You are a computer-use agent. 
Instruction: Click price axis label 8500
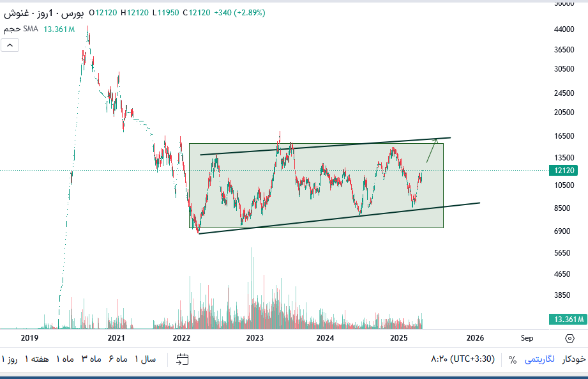click(x=562, y=208)
